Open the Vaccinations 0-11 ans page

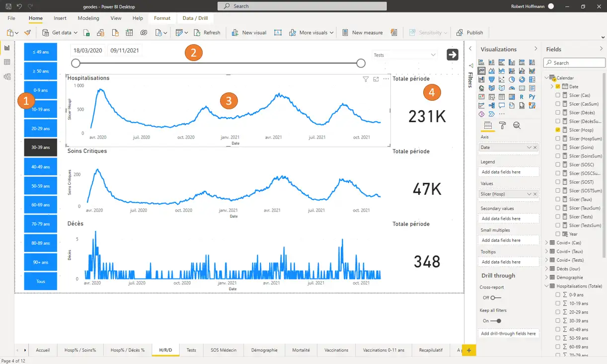click(383, 350)
